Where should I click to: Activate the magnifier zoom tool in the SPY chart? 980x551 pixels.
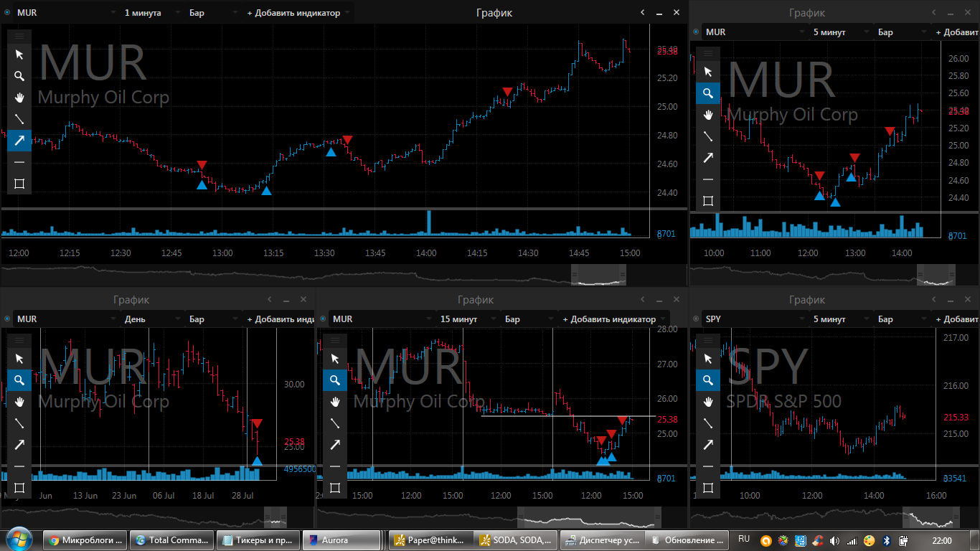708,380
